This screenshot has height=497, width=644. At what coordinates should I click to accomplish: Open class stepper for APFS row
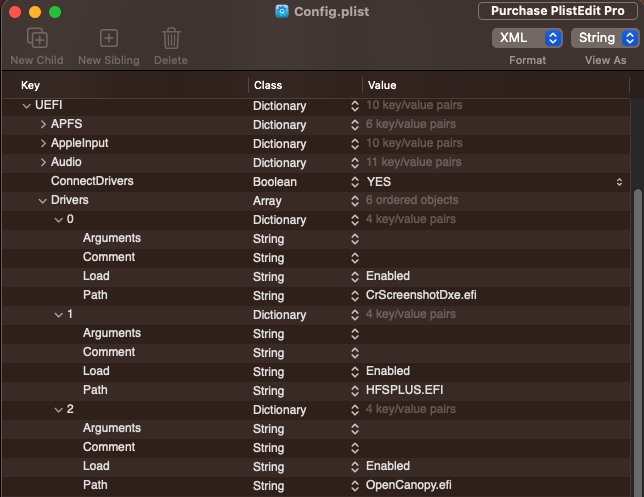coord(355,125)
